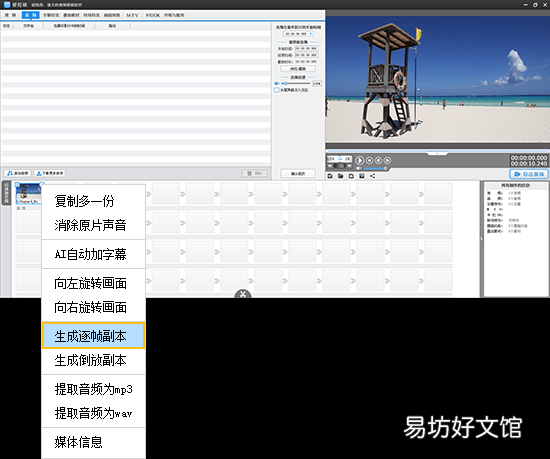Image resolution: width=550 pixels, height=459 pixels.
Task: Open the 卡拉OK tab
Action: (153, 15)
